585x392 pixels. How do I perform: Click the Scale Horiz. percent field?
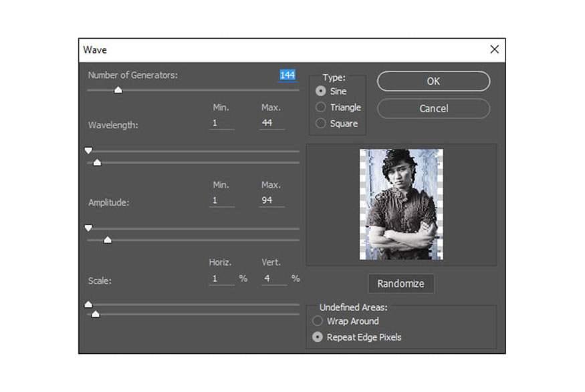pyautogui.click(x=221, y=278)
